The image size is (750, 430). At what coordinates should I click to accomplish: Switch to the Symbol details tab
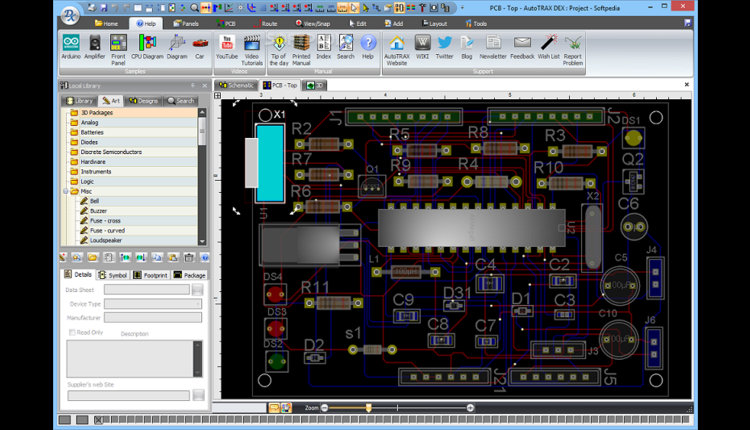coord(112,275)
